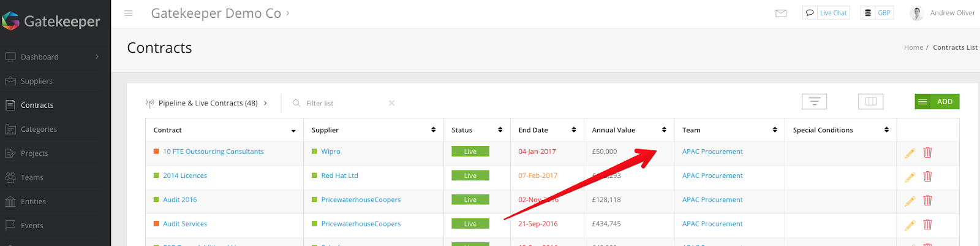
Task: Open APAC Procurement team in Audit Services row
Action: [712, 224]
